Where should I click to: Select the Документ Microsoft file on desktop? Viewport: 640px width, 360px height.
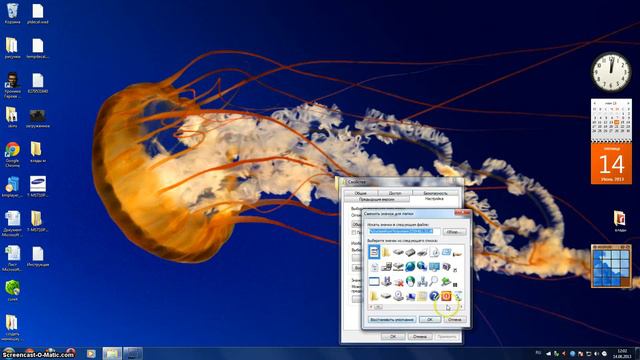pyautogui.click(x=12, y=223)
